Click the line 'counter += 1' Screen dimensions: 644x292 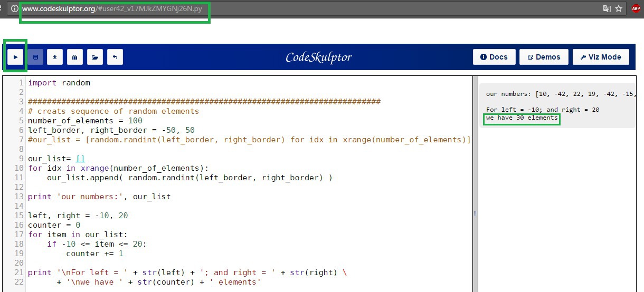(x=94, y=254)
